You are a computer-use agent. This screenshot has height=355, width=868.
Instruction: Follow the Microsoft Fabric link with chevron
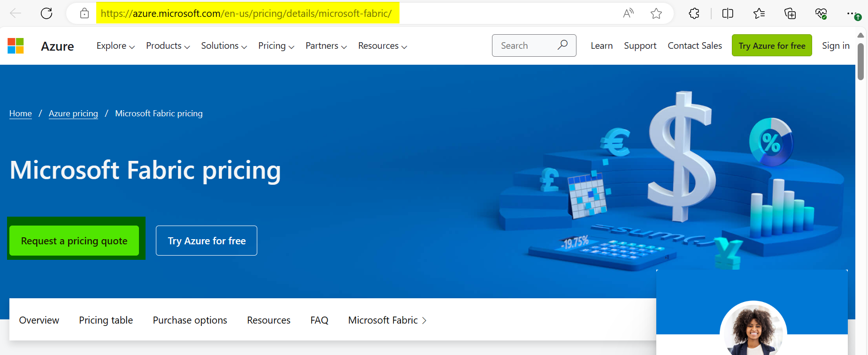387,320
